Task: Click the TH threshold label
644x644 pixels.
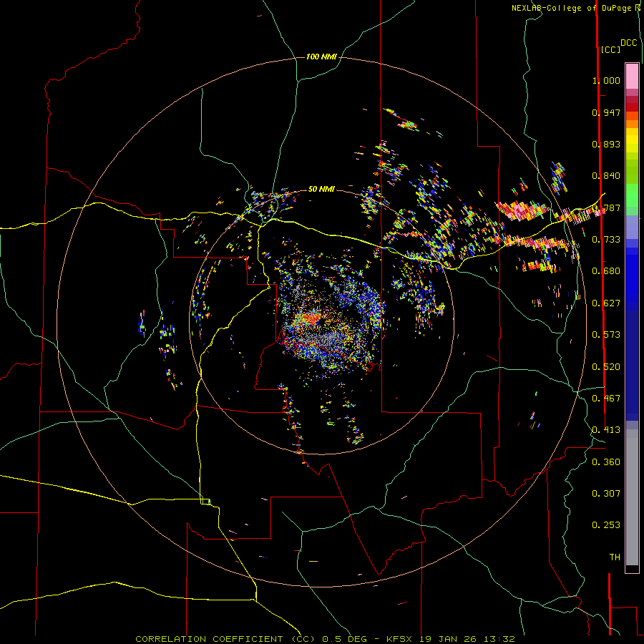Action: coord(615,557)
